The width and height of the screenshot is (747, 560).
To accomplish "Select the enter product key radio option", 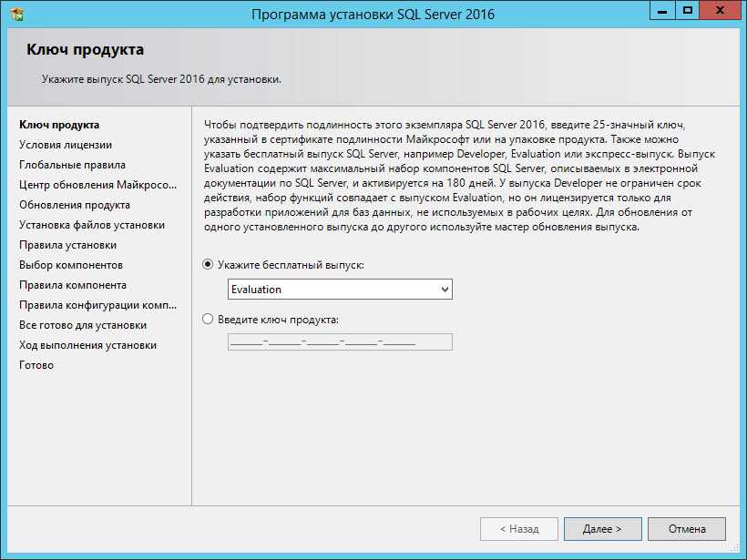I will pyautogui.click(x=209, y=320).
